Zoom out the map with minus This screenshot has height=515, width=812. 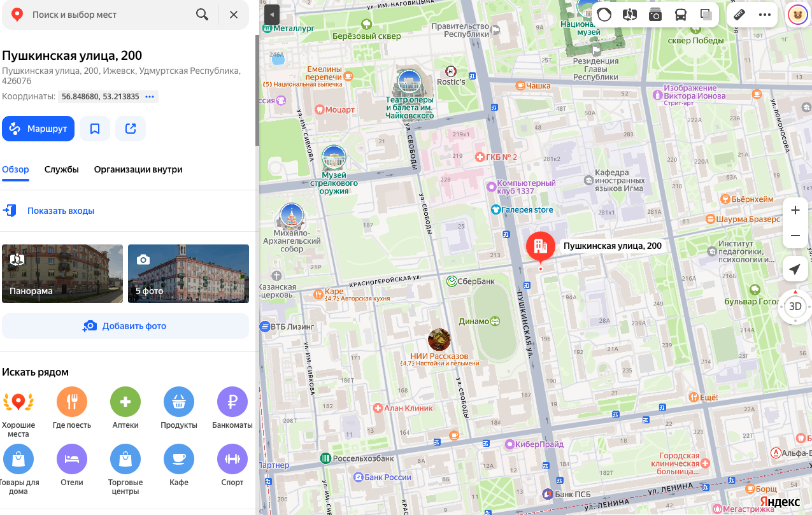[795, 236]
